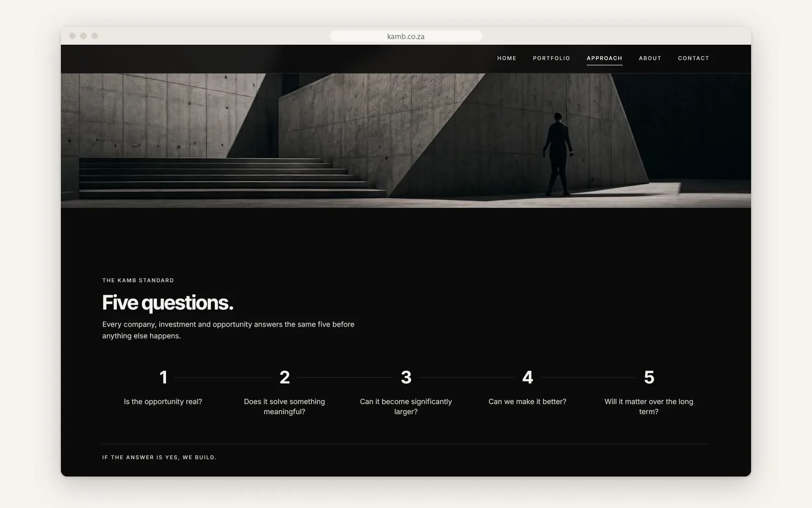The width and height of the screenshot is (812, 508).
Task: Open the About page link
Action: pos(650,58)
